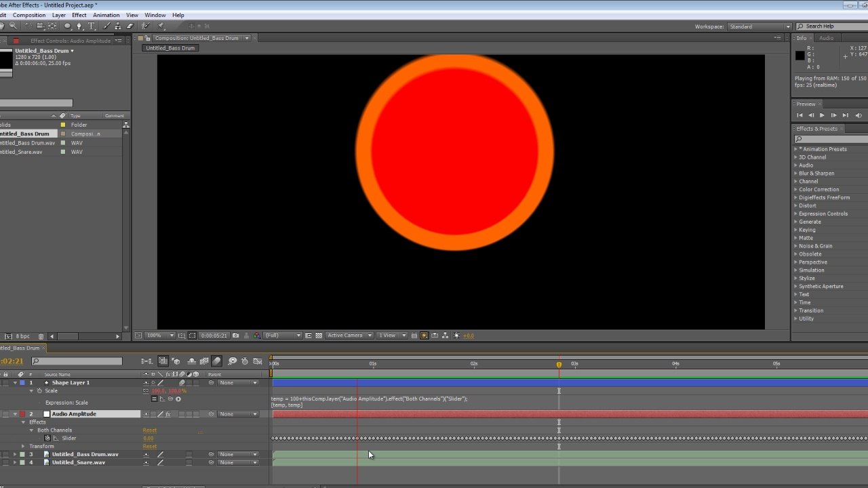Enable expression equals-sign toggle for Scale
The height and width of the screenshot is (488, 868).
tap(155, 399)
